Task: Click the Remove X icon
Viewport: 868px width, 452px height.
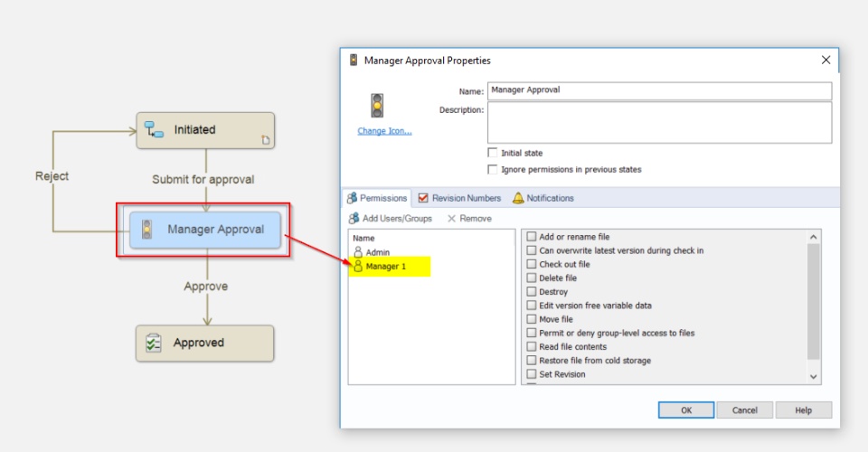Action: [x=452, y=219]
